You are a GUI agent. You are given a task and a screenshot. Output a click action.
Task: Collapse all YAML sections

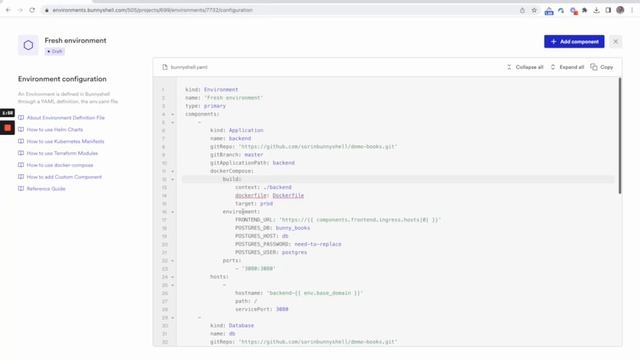point(525,67)
